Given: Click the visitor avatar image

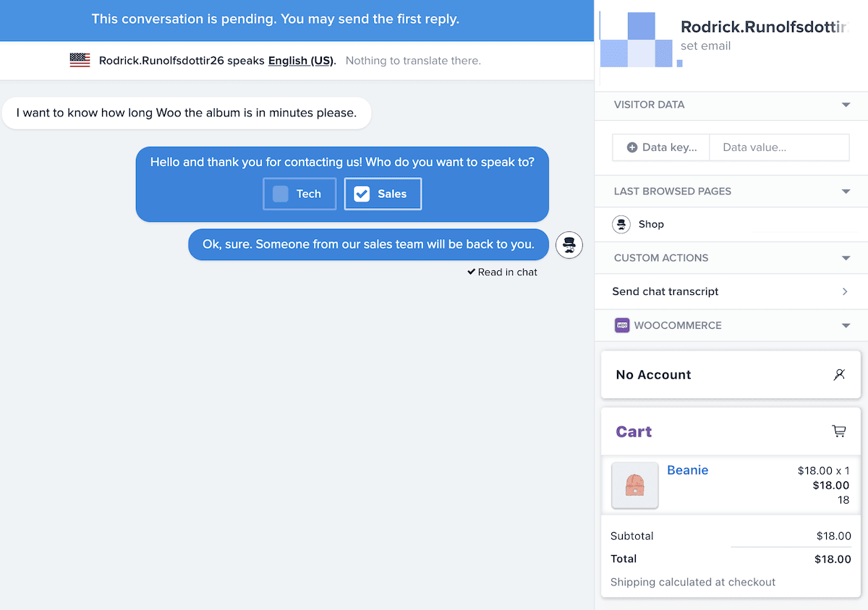Looking at the screenshot, I should pyautogui.click(x=638, y=40).
